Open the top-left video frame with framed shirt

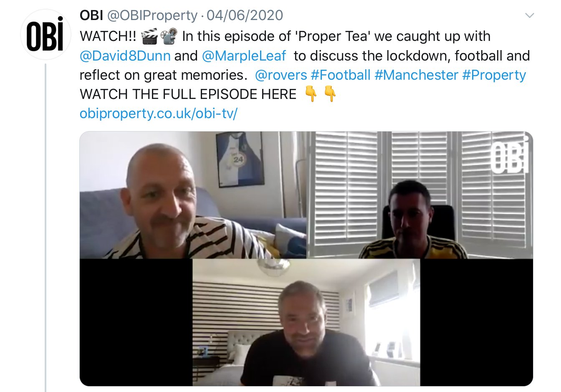(193, 195)
